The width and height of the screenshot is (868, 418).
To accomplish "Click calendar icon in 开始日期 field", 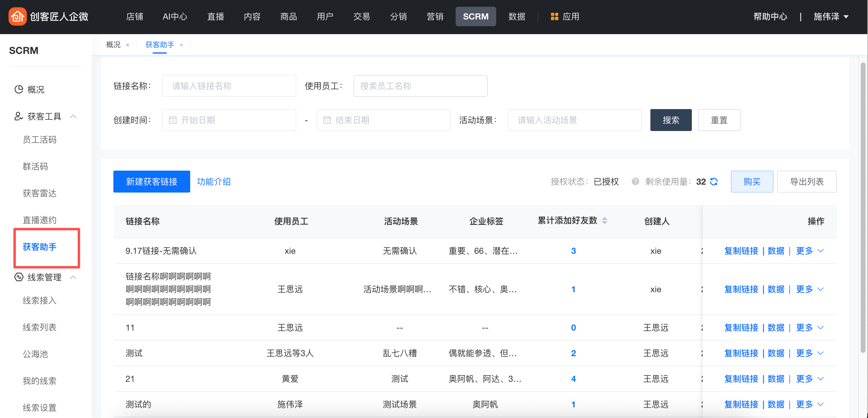I will 173,120.
